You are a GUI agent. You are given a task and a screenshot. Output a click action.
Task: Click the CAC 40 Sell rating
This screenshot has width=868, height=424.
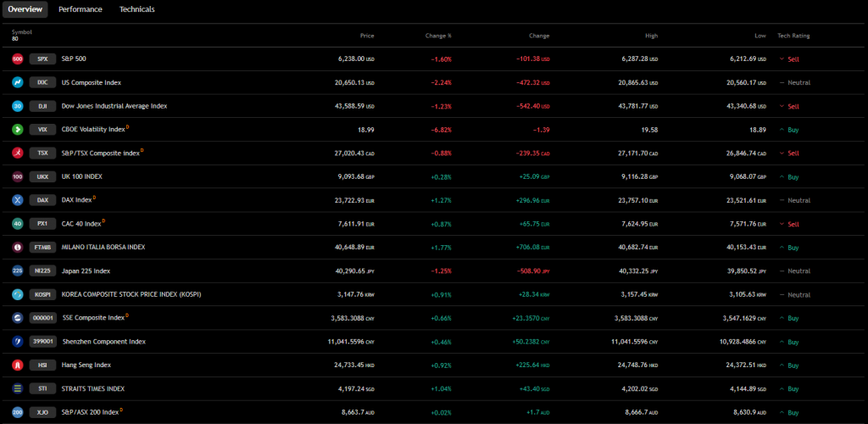[x=789, y=224]
